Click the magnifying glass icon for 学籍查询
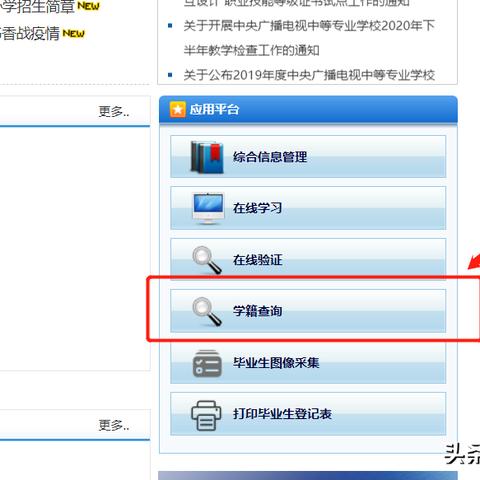This screenshot has width=480, height=480. 207,311
